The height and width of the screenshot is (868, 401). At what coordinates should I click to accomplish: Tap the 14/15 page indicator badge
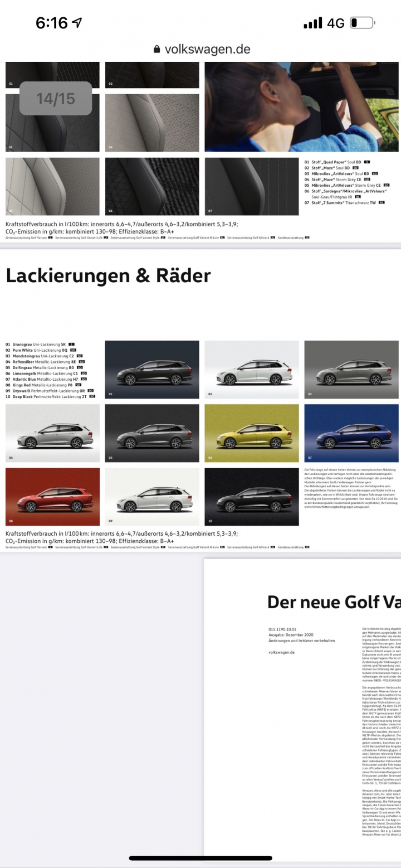click(56, 99)
